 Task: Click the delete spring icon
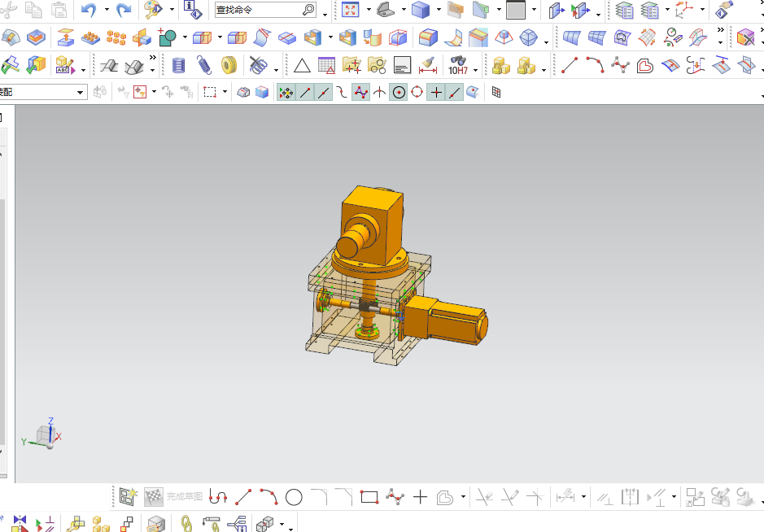click(x=258, y=65)
